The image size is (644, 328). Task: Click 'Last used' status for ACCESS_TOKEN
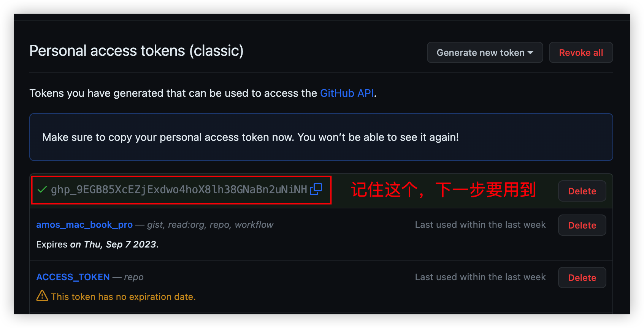tap(480, 277)
